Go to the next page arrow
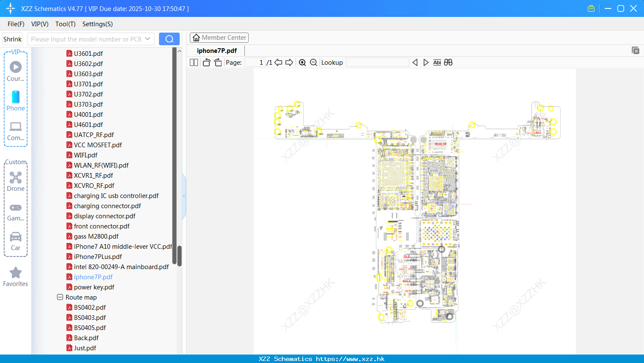This screenshot has height=363, width=644. point(289,62)
